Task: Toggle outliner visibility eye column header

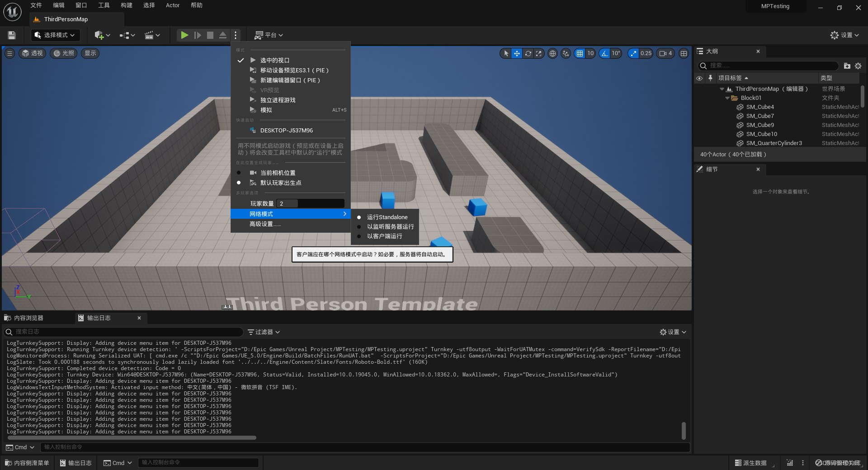Action: point(699,78)
